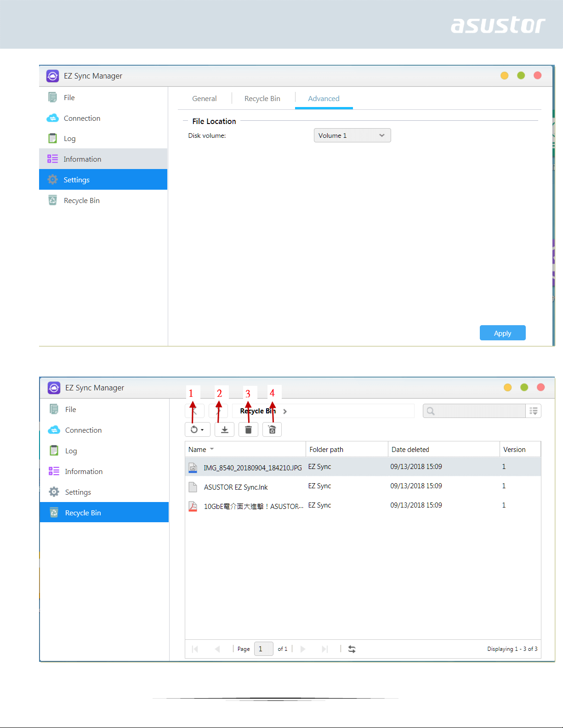563x728 pixels.
Task: Switch to the General settings tab
Action: pos(204,98)
